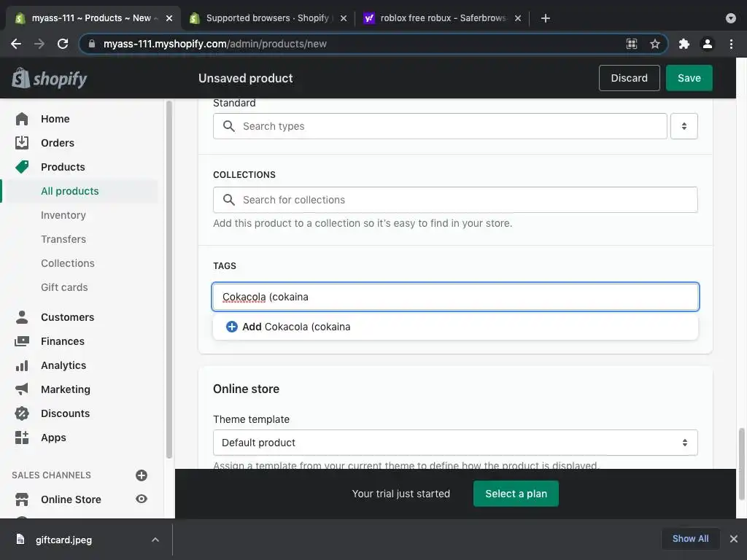Open Home in the sidebar
The width and height of the screenshot is (747, 560).
(x=55, y=119)
